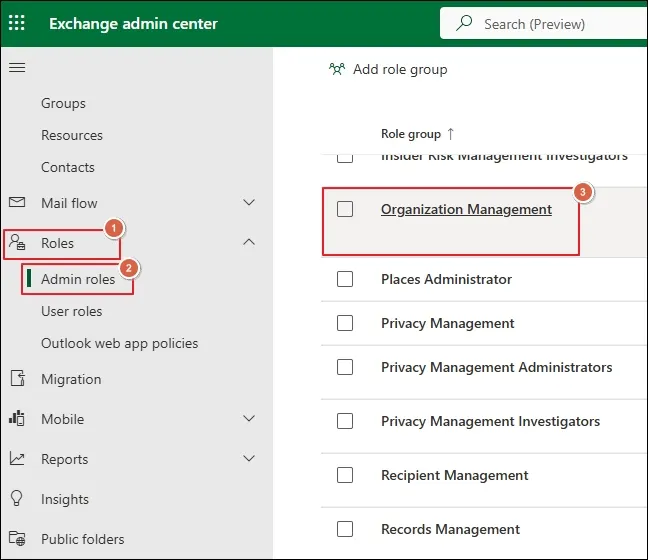This screenshot has width=648, height=560.
Task: Open the Organization Management link
Action: click(466, 210)
